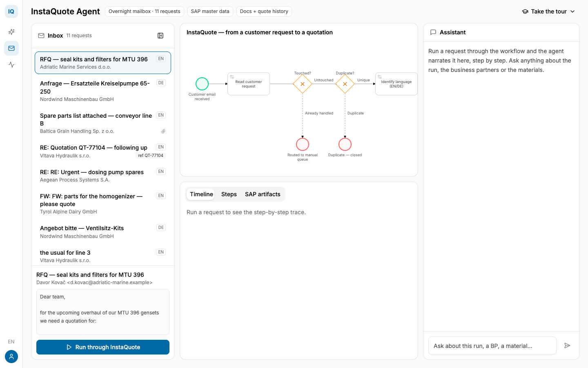Open Angebot bitte Ventilsitz-Kits email
Screen dimensions: 588x368
[103, 232]
